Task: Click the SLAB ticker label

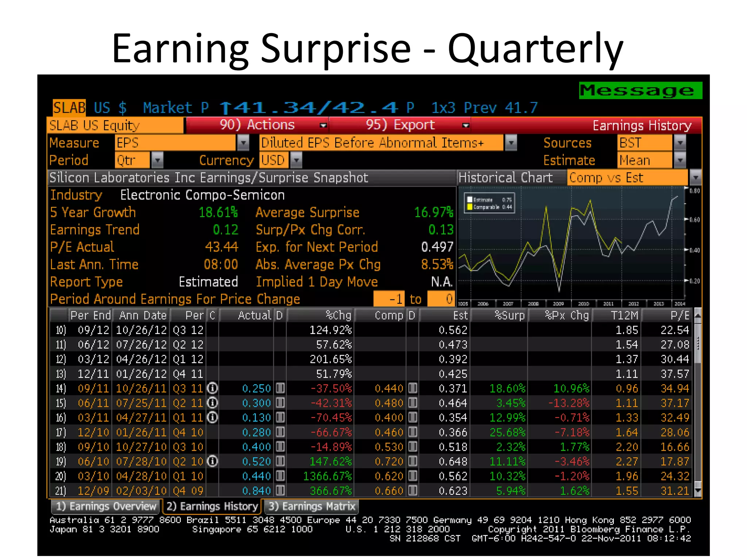Action: click(69, 108)
